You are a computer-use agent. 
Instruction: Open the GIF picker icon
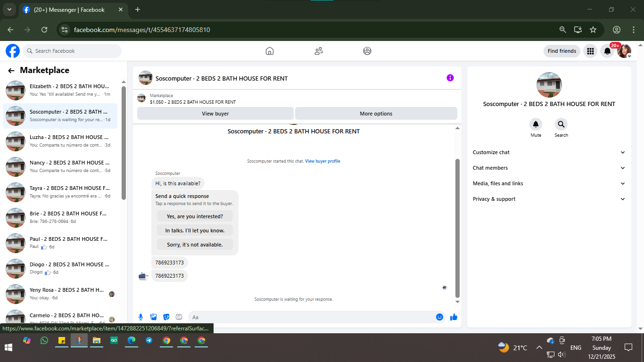(x=179, y=317)
